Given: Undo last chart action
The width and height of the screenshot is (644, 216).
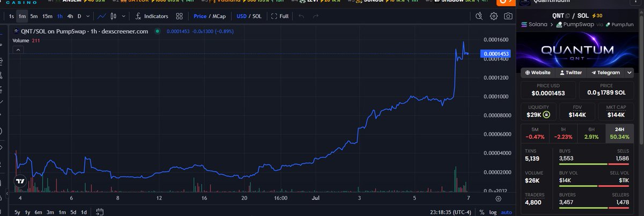Looking at the screenshot, I should click(302, 16).
